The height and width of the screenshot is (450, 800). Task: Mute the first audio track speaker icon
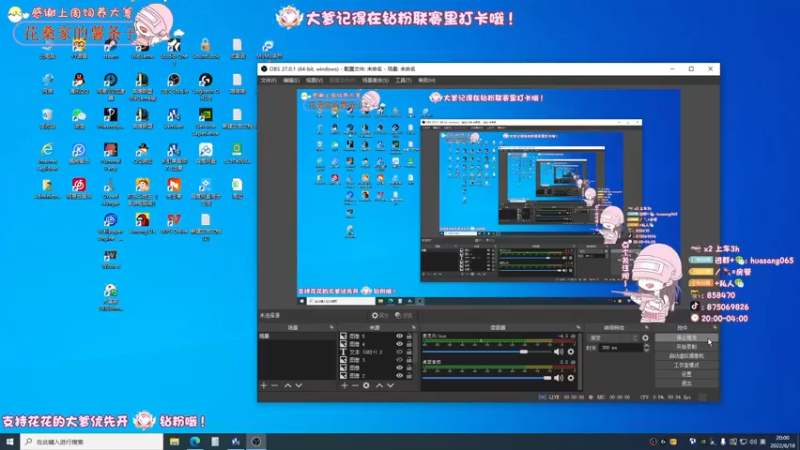pyautogui.click(x=559, y=352)
